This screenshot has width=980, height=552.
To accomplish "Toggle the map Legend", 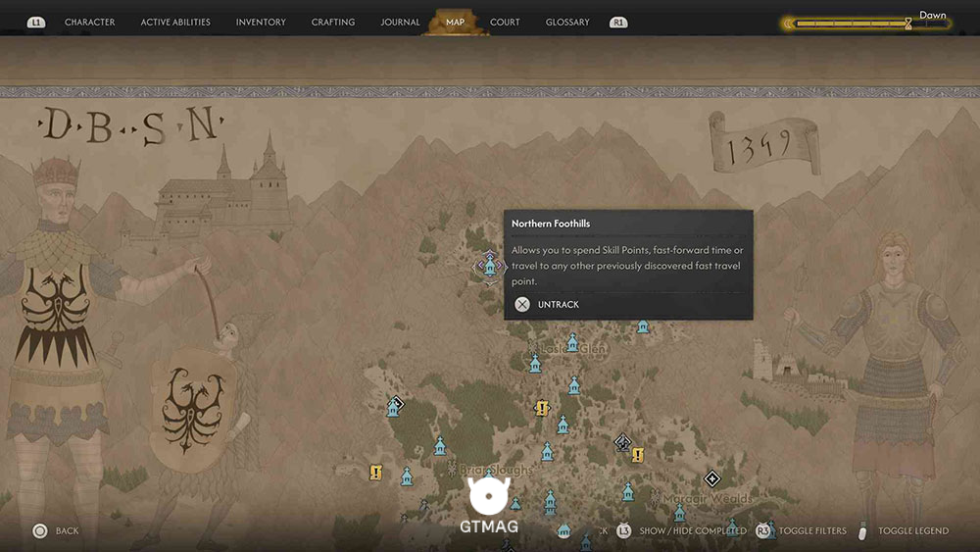I will (x=913, y=530).
